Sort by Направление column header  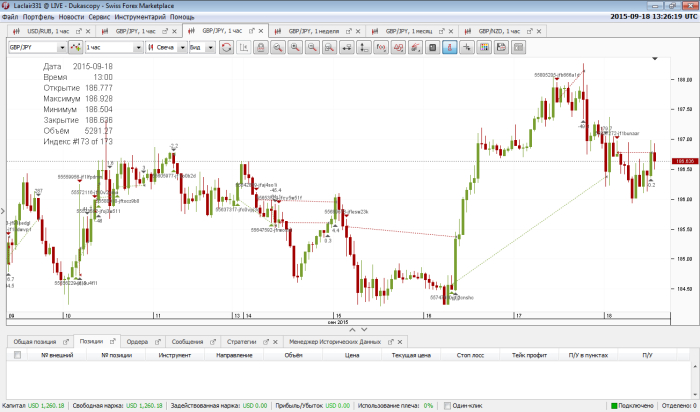pyautogui.click(x=234, y=355)
